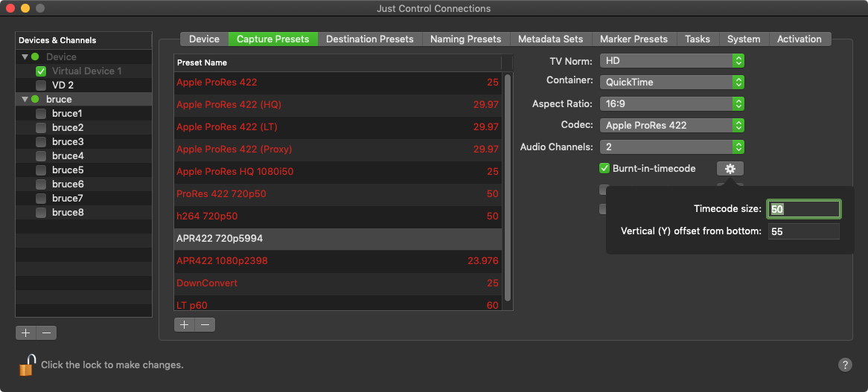Select the Apple ProRes 422 (LT) preset

point(338,127)
